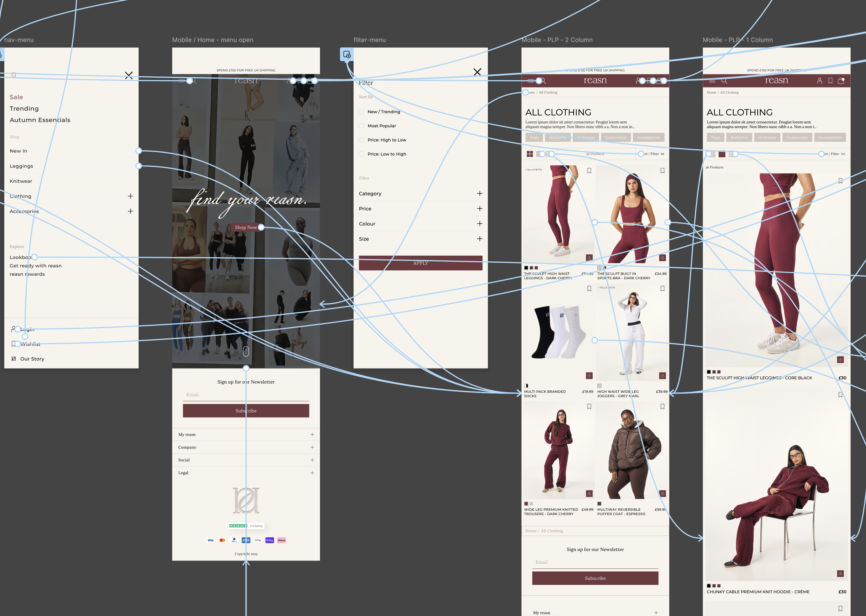Expand the Category filter section
This screenshot has height=616, width=866.
click(x=480, y=193)
